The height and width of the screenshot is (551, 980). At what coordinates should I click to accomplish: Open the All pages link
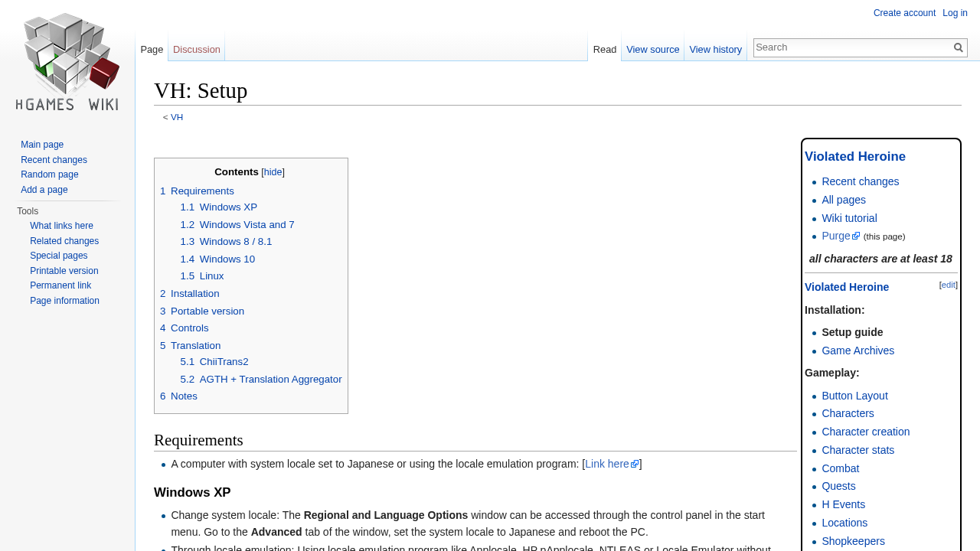point(844,200)
